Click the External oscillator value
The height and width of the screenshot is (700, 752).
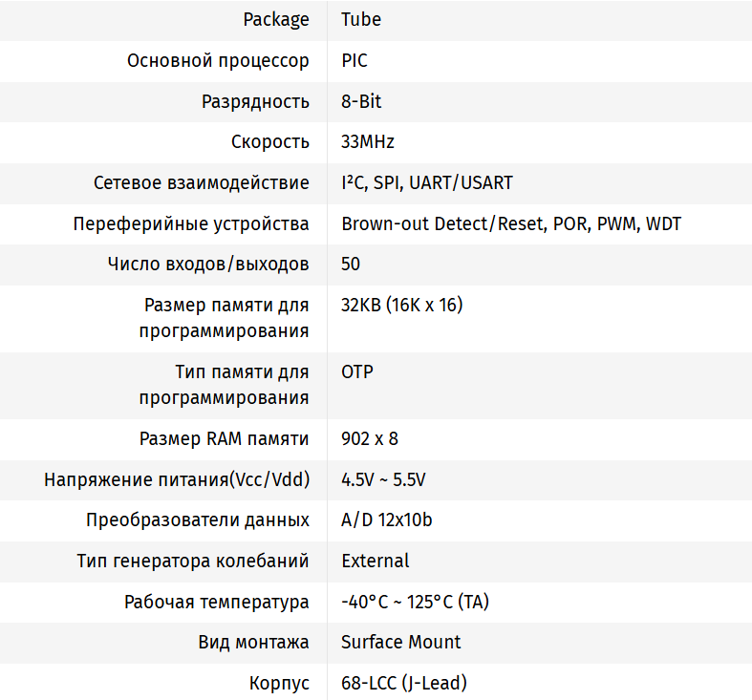coord(376,562)
